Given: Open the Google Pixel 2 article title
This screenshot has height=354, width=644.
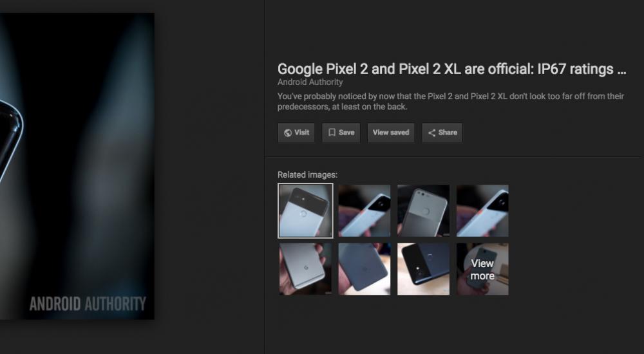Looking at the screenshot, I should point(452,69).
